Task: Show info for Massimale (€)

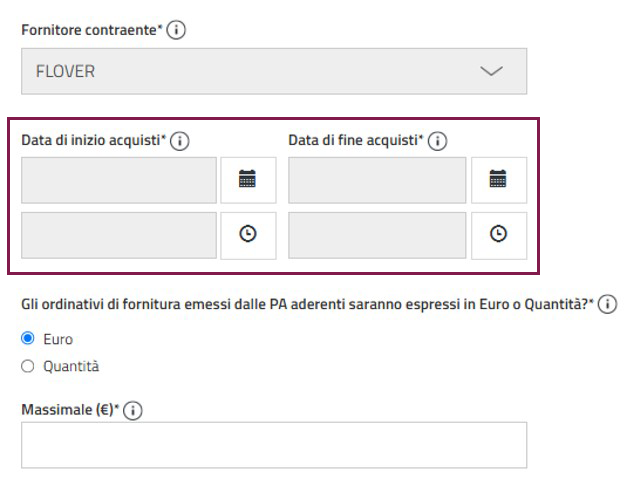Action: point(135,409)
